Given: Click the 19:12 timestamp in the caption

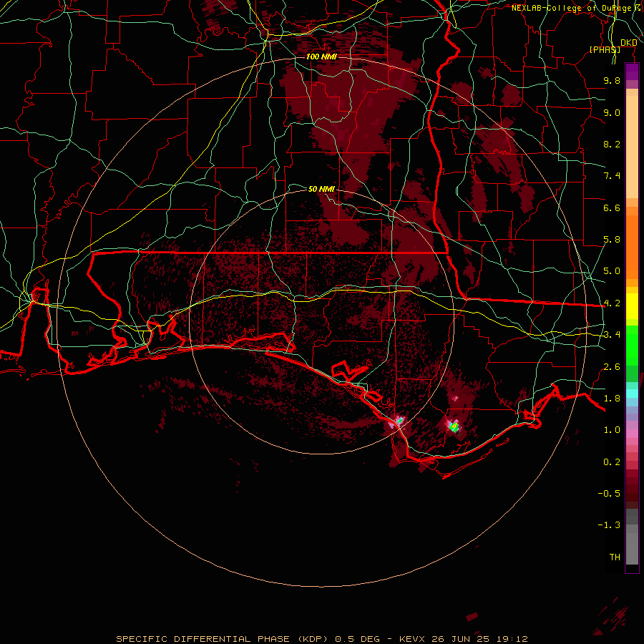Looking at the screenshot, I should click(x=514, y=639).
